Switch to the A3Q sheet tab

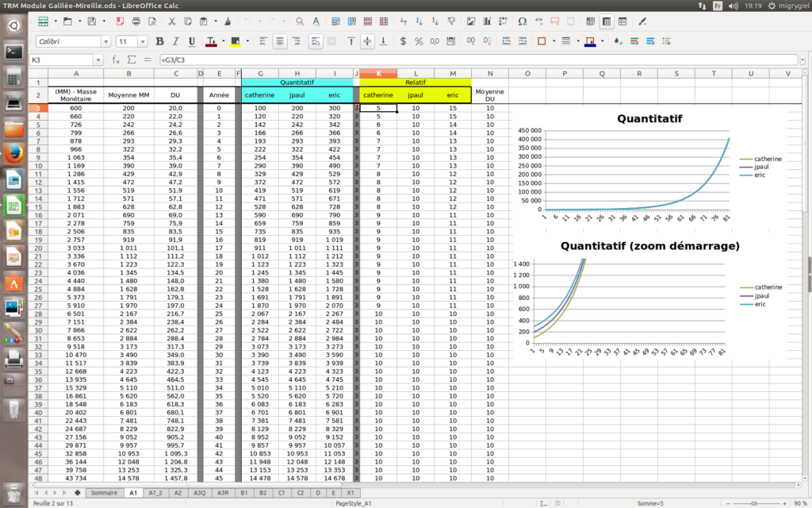click(199, 493)
